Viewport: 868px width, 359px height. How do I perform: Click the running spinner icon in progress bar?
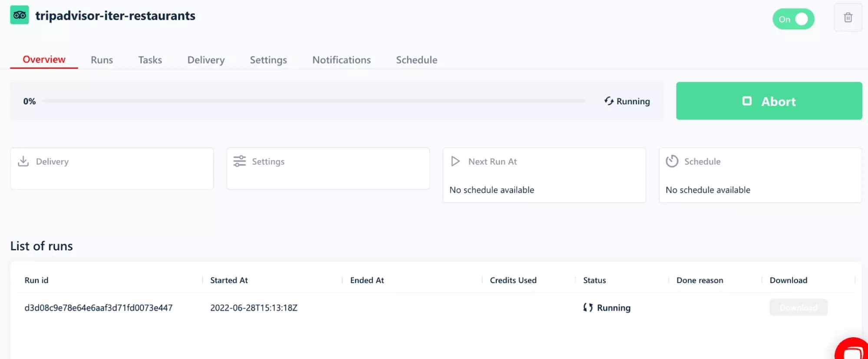609,101
